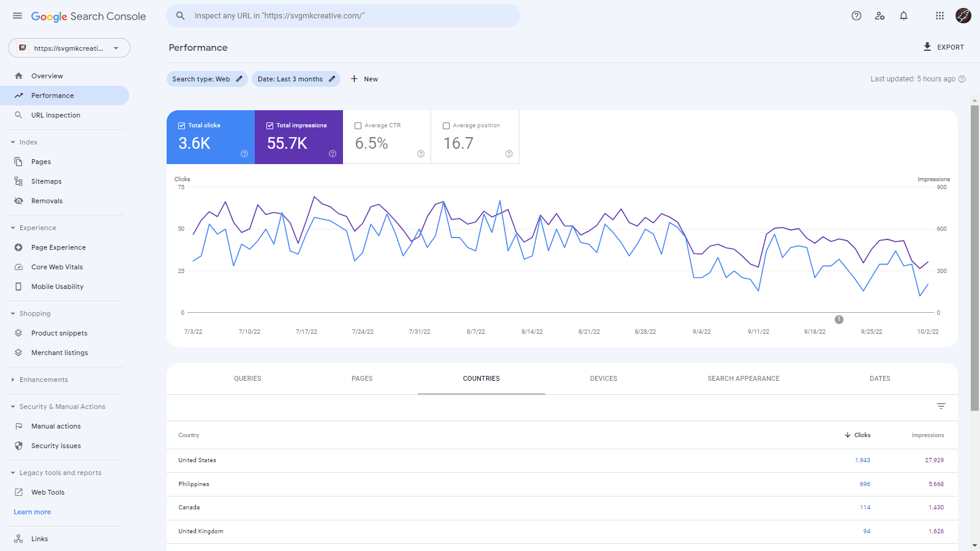
Task: Open the notifications bell
Action: click(x=903, y=16)
